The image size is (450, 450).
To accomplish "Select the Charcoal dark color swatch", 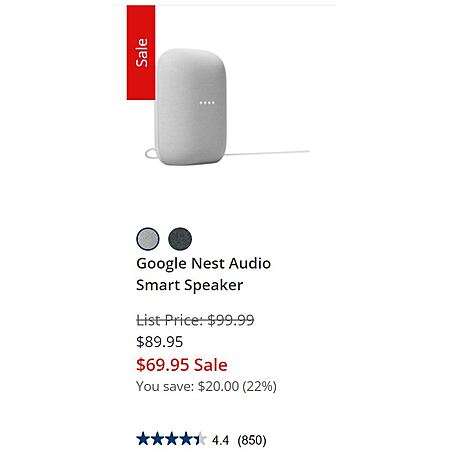I will 180,239.
